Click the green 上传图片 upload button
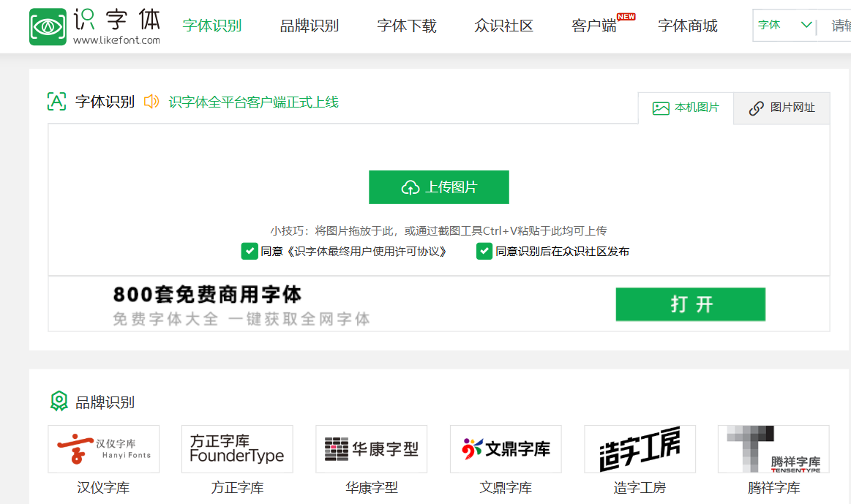The height and width of the screenshot is (504, 851). point(438,187)
